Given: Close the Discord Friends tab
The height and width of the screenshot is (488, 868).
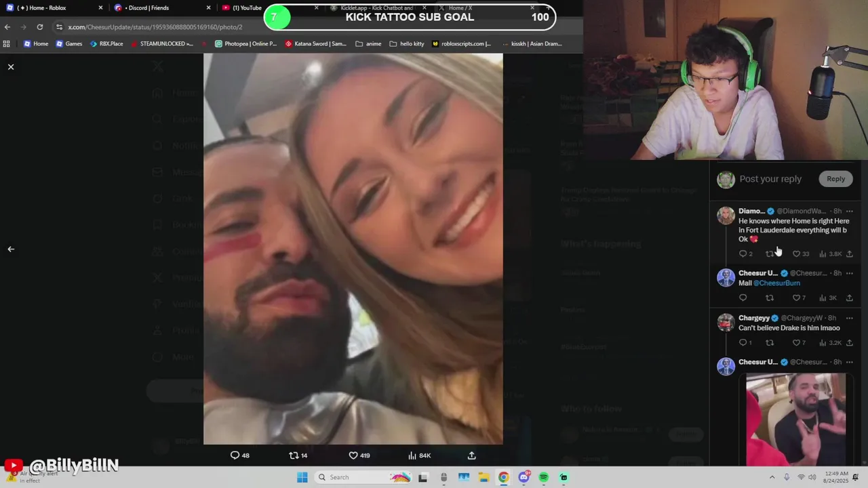Looking at the screenshot, I should pyautogui.click(x=209, y=7).
